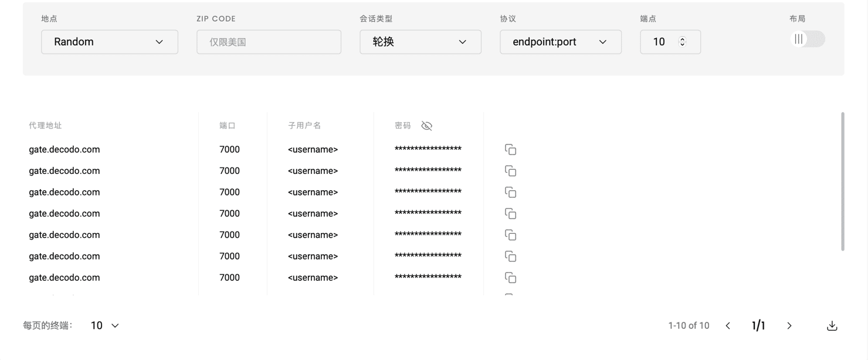The image size is (868, 360).
Task: Go to the previous page of endpoints
Action: 728,326
